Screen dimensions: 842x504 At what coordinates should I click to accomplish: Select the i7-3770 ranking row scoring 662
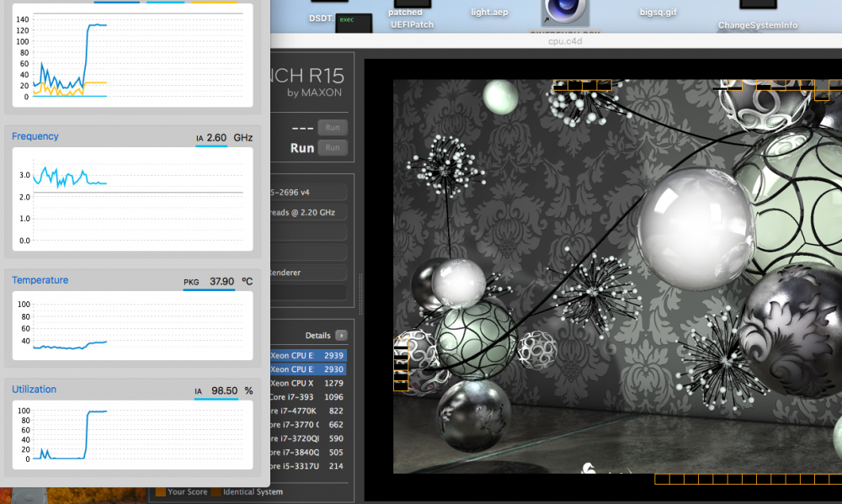coord(308,425)
